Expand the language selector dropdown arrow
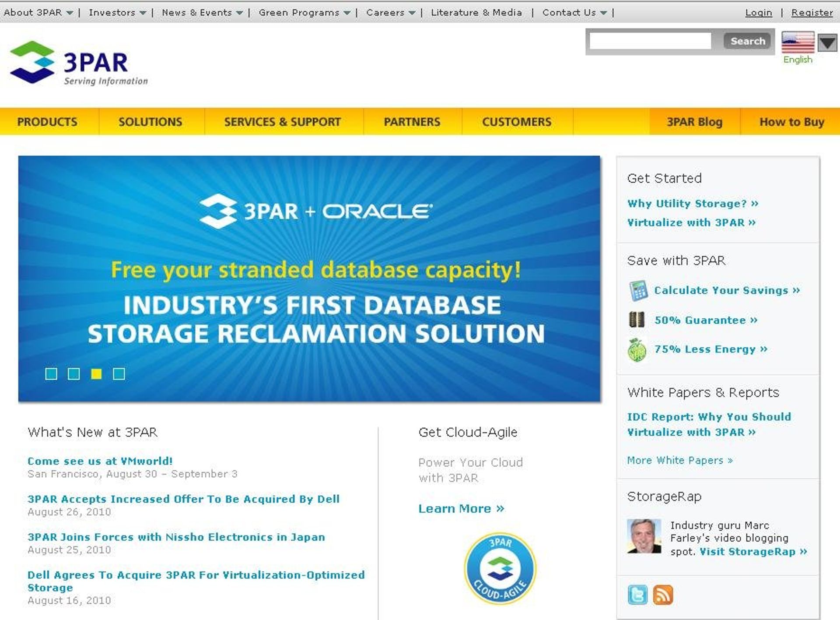This screenshot has height=620, width=840. 827,43
